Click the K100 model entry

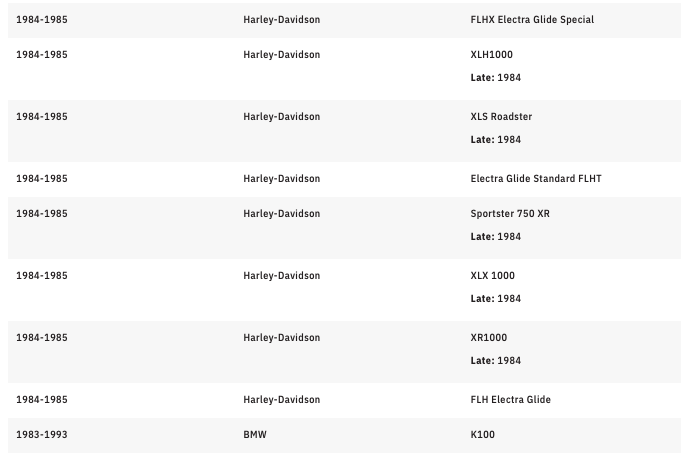[482, 435]
